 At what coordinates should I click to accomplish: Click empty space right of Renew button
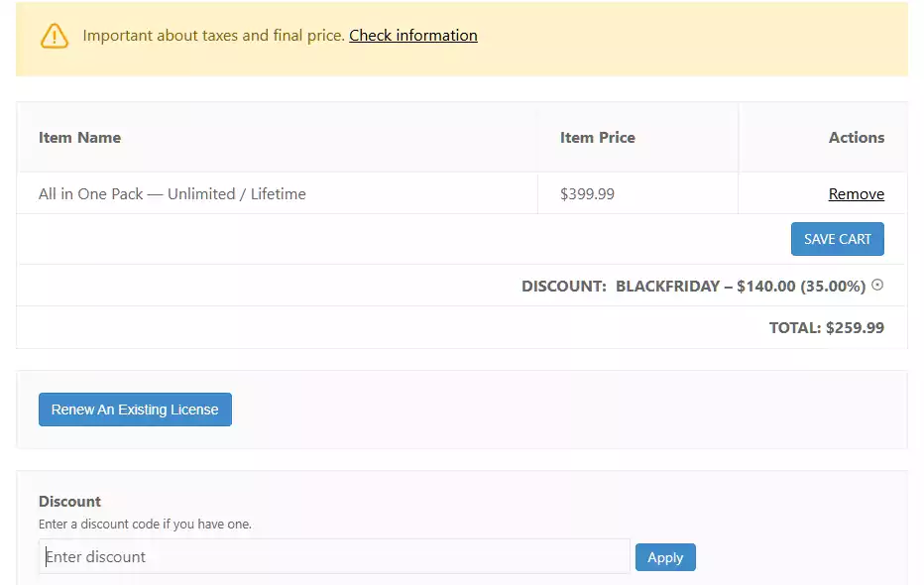coord(565,409)
